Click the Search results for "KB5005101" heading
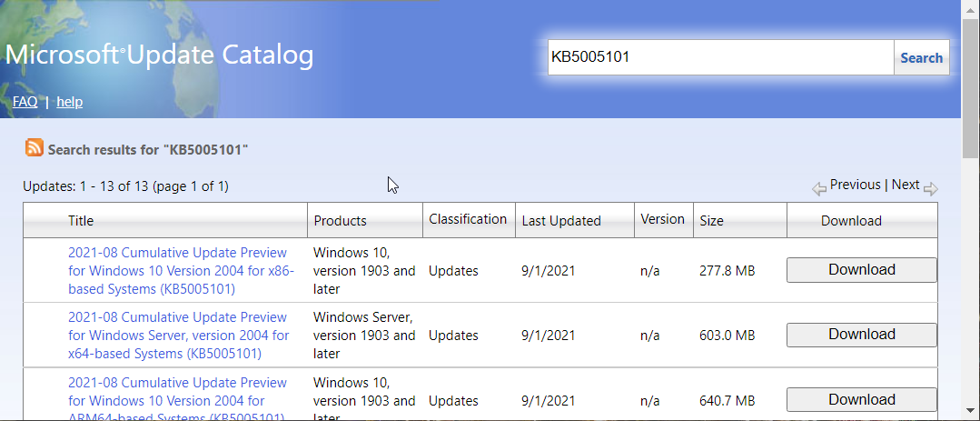This screenshot has width=980, height=421. click(x=148, y=149)
